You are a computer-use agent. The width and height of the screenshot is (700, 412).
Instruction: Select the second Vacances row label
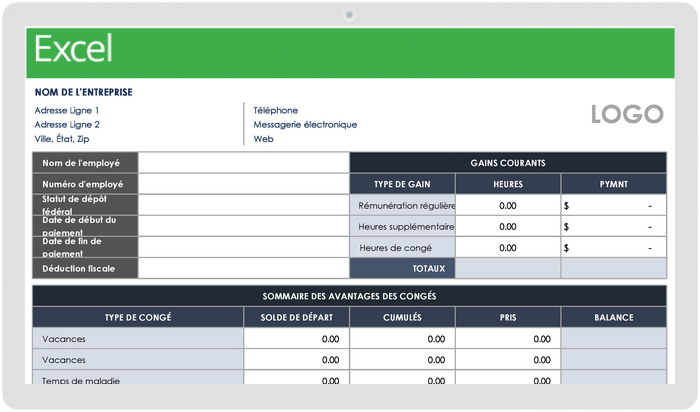point(138,359)
